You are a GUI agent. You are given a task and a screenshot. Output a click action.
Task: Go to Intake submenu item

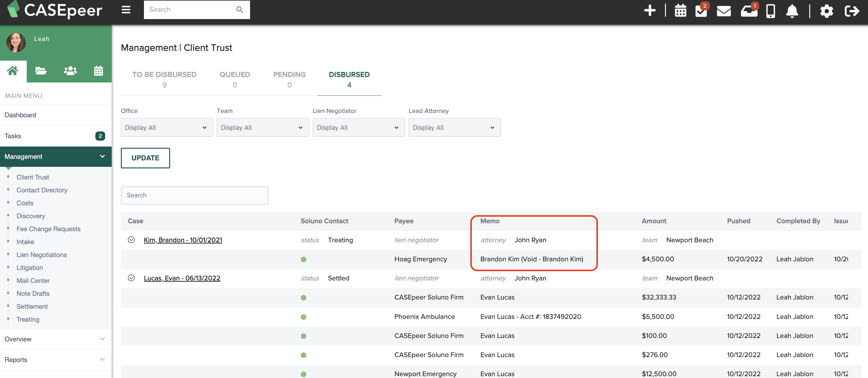(x=25, y=242)
